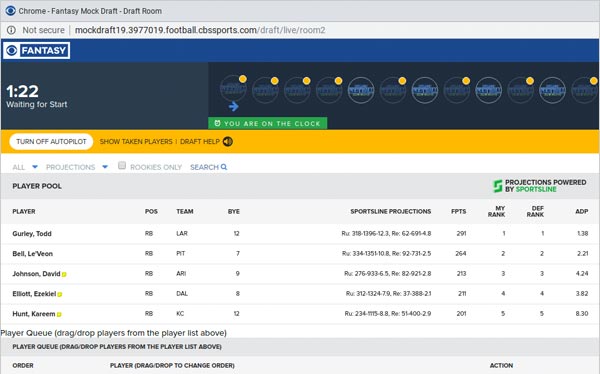This screenshot has width=600, height=374.
Task: Click the blue arrow under first team logo
Action: pyautogui.click(x=233, y=107)
